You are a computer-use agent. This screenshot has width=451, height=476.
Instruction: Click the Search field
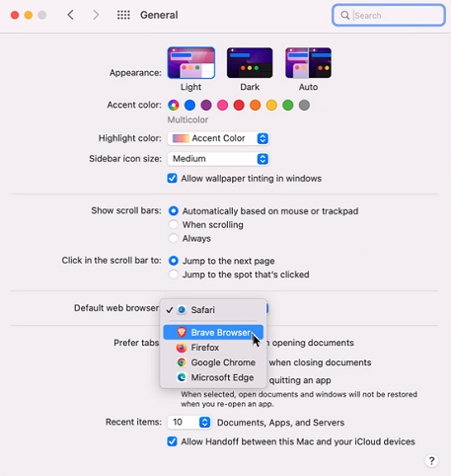point(389,15)
